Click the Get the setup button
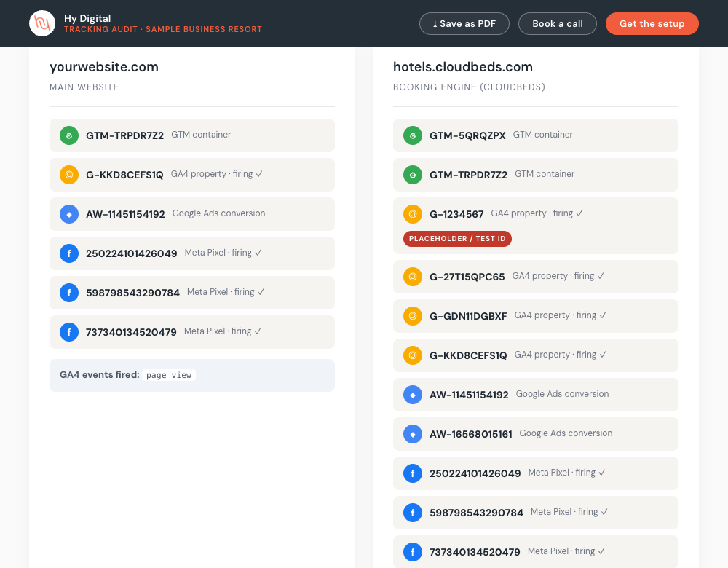This screenshot has width=728, height=568. 652,24
